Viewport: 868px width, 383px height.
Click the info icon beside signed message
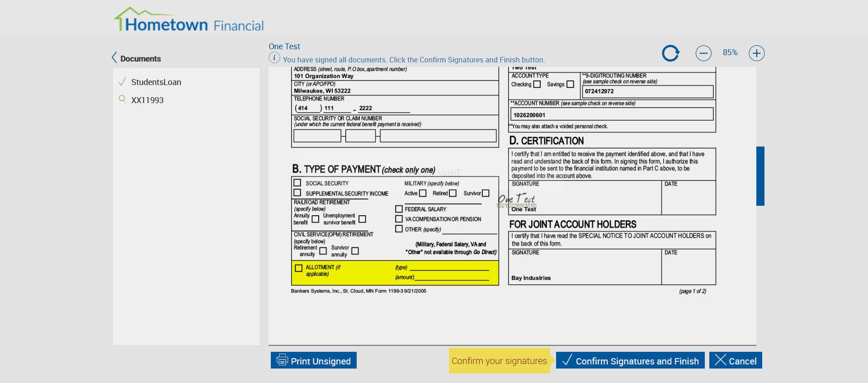[x=274, y=58]
